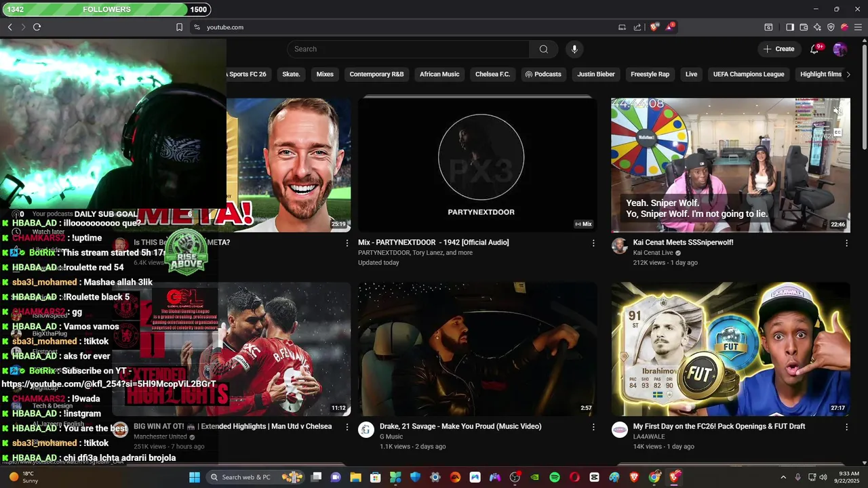Select the Freestyle Rap chip
This screenshot has width=868, height=488.
tap(650, 74)
